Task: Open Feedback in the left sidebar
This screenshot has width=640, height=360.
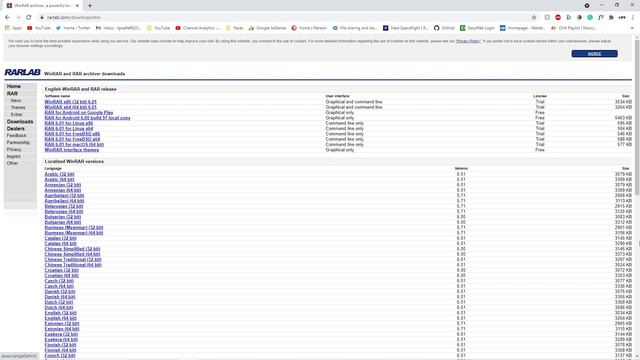Action: (x=16, y=136)
